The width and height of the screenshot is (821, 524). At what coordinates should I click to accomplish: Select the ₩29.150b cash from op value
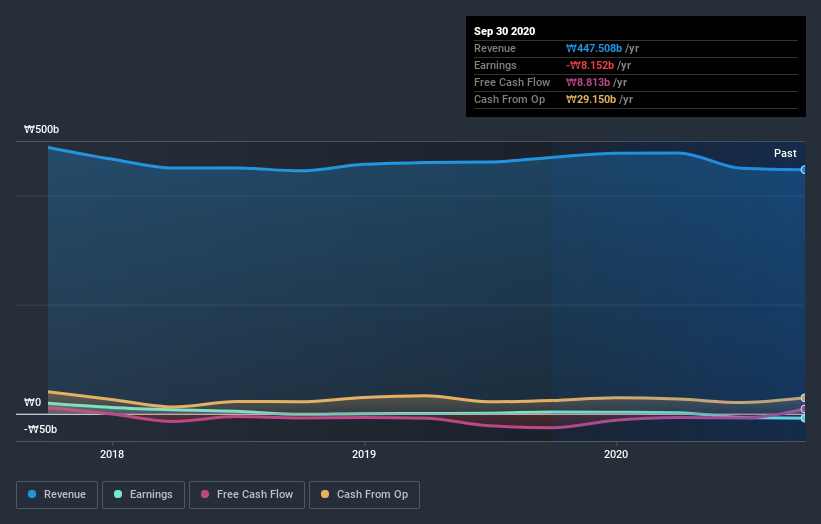[x=591, y=99]
